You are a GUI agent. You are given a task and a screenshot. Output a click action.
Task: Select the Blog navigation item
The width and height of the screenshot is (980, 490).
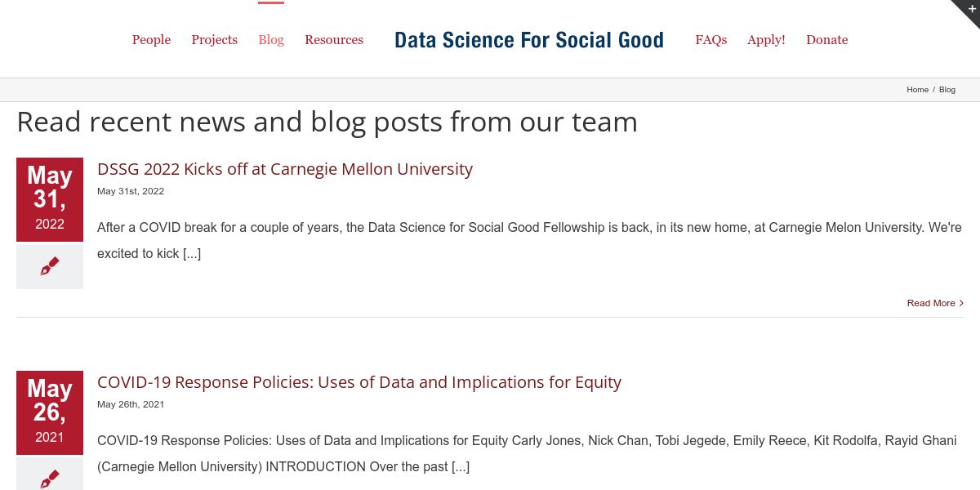[271, 39]
